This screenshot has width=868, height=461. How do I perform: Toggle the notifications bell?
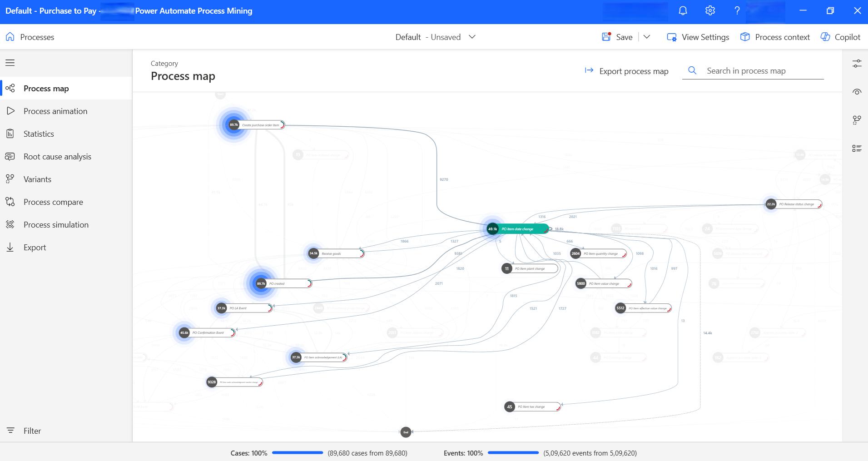tap(683, 10)
